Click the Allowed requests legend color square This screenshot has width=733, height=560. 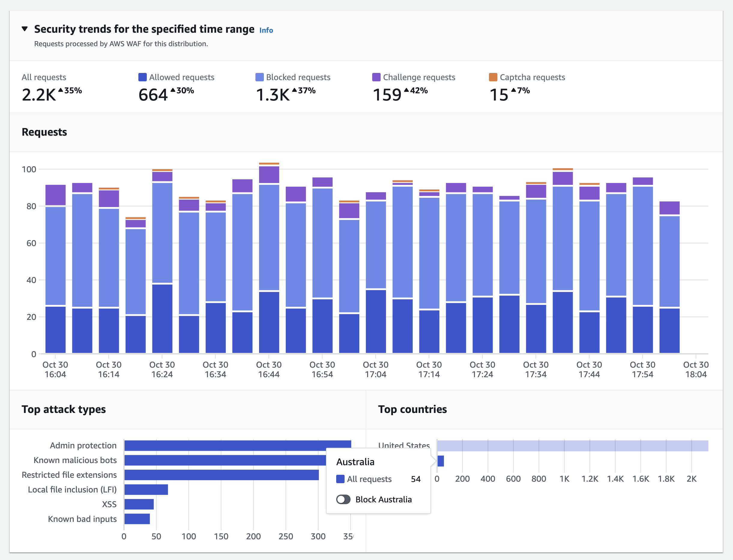tap(142, 77)
